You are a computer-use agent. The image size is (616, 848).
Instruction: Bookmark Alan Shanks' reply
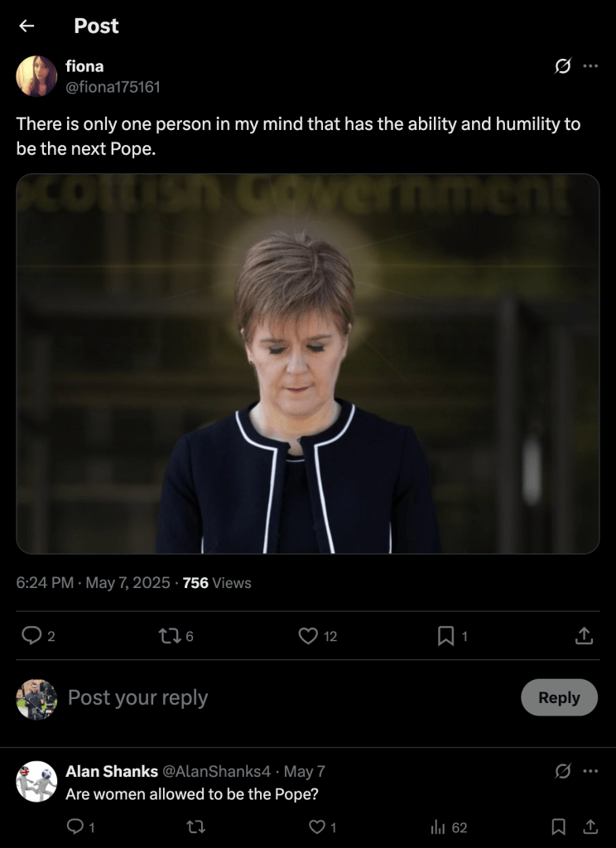559,826
